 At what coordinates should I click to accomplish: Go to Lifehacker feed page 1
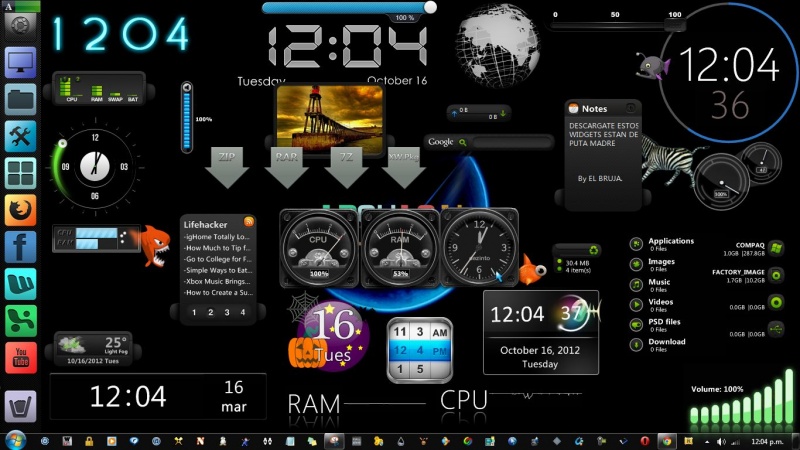pyautogui.click(x=194, y=312)
